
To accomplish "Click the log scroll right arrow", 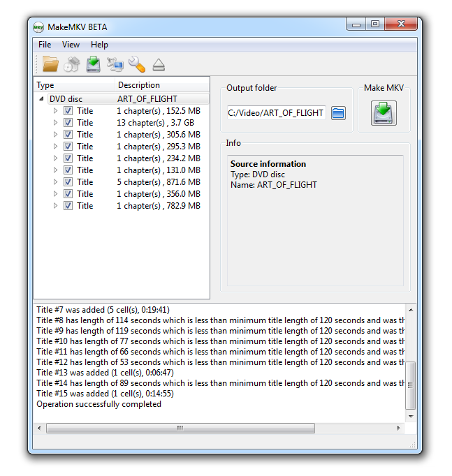I will point(398,428).
